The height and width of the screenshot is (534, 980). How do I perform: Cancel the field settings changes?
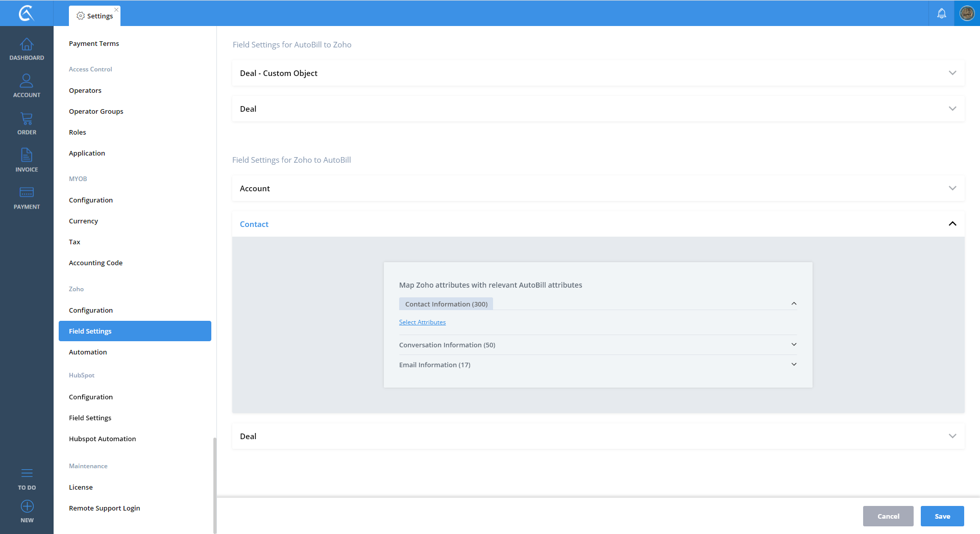888,516
